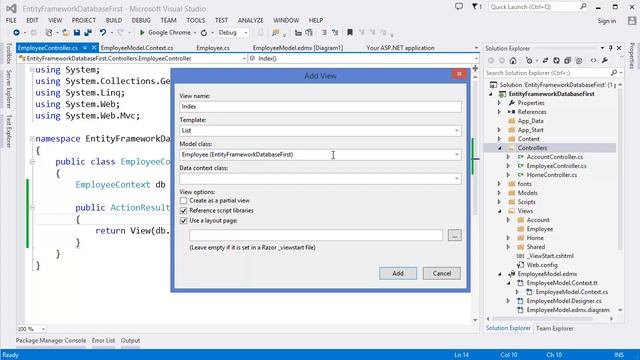Click Collapse All icon in Solution Explorer

[x=567, y=60]
